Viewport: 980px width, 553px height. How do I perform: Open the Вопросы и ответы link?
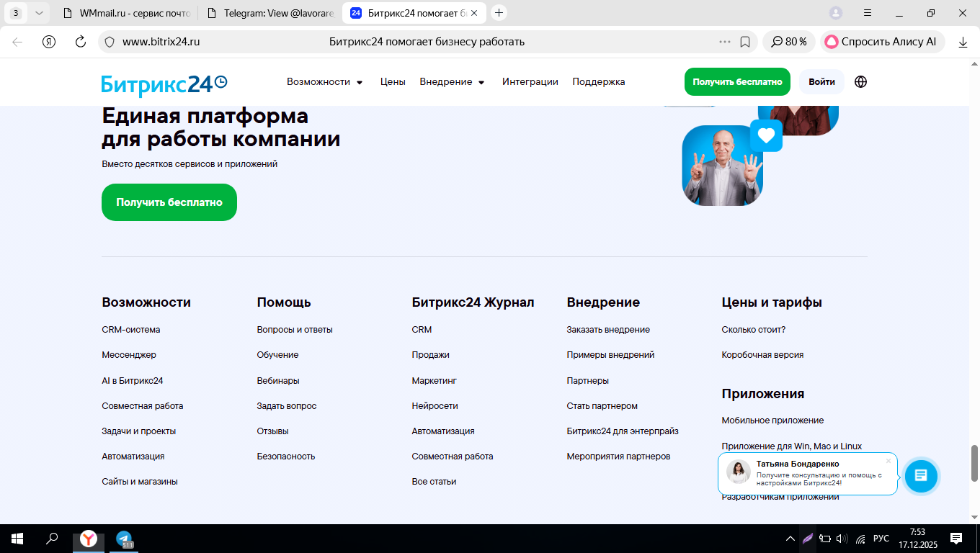click(295, 330)
